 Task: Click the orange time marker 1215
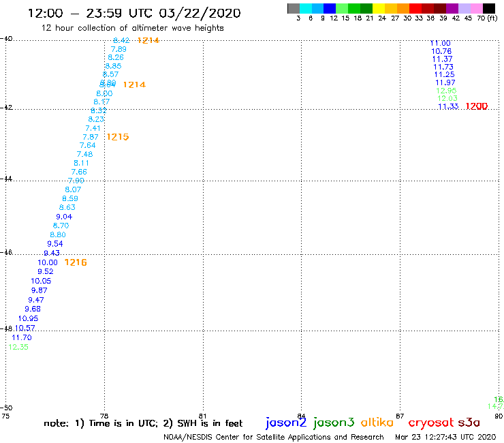pos(118,137)
